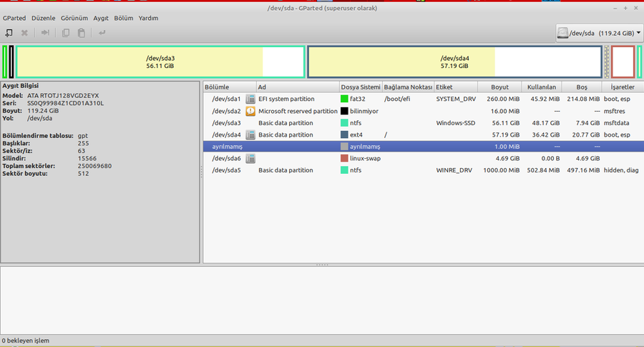Sort by the Boyut column header
The image size is (644, 347).
[499, 87]
